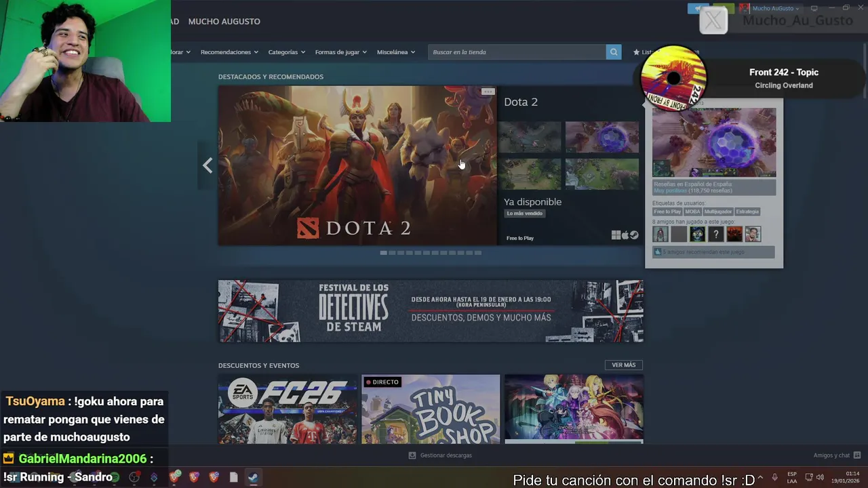Open the Tiny Bookshop DIRECTO capsule

[x=431, y=409]
